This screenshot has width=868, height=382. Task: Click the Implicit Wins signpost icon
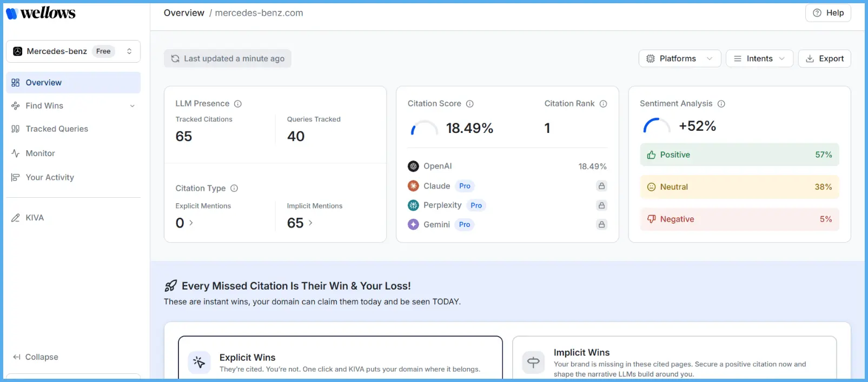click(533, 363)
